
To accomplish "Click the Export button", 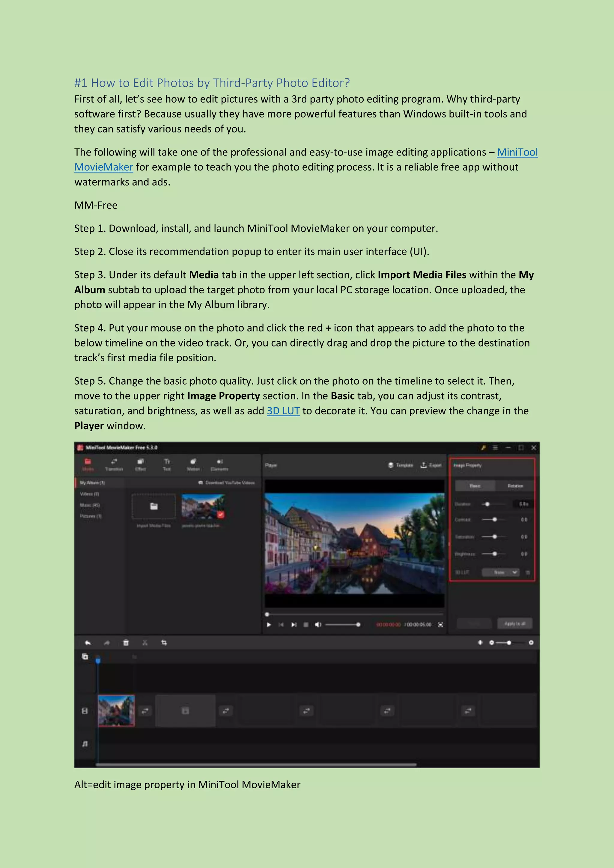I will tap(431, 465).
